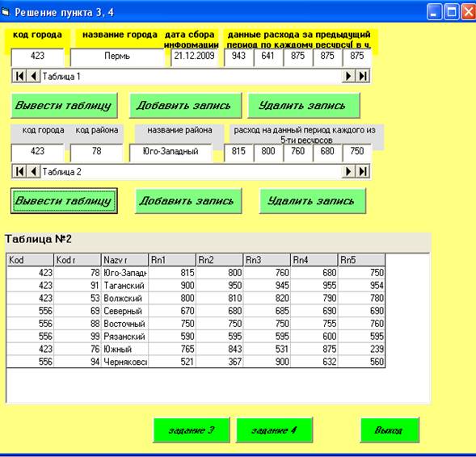Click the district name field Юго-Западный
This screenshot has width=476, height=457.
click(171, 153)
